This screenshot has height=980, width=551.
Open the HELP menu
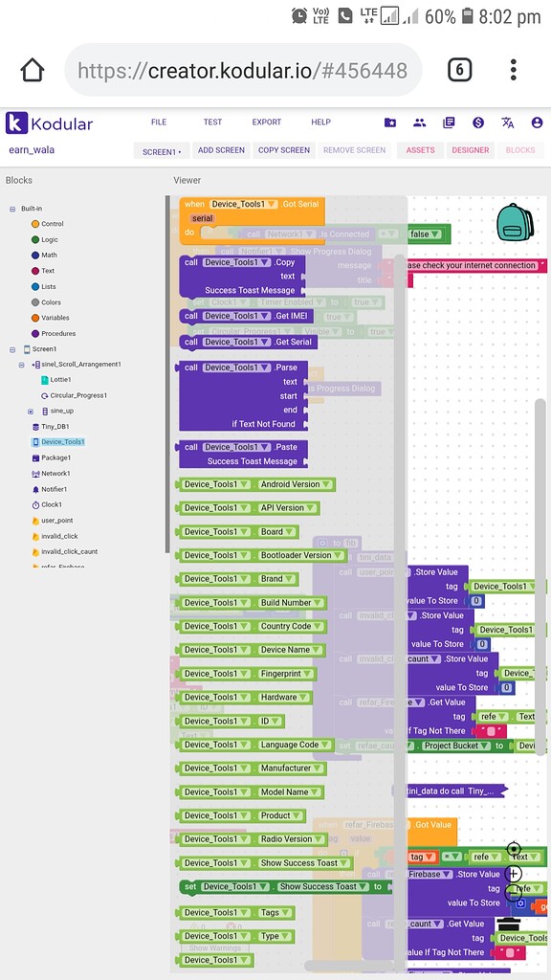point(320,122)
